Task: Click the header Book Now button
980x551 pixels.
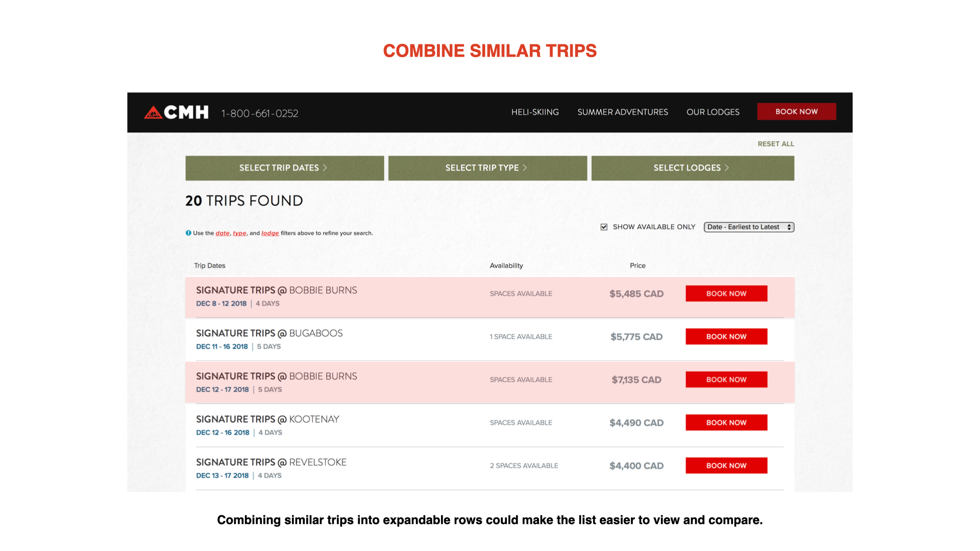Action: 796,112
